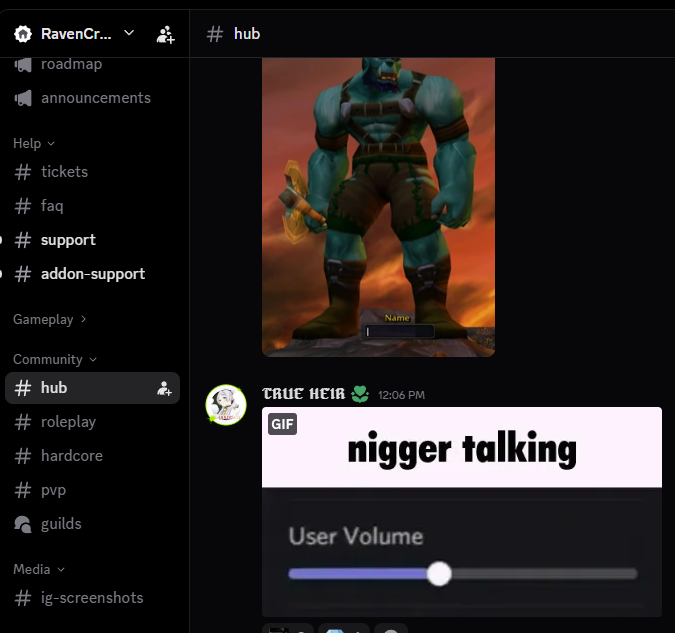Click the green hearts role icon

click(x=360, y=394)
